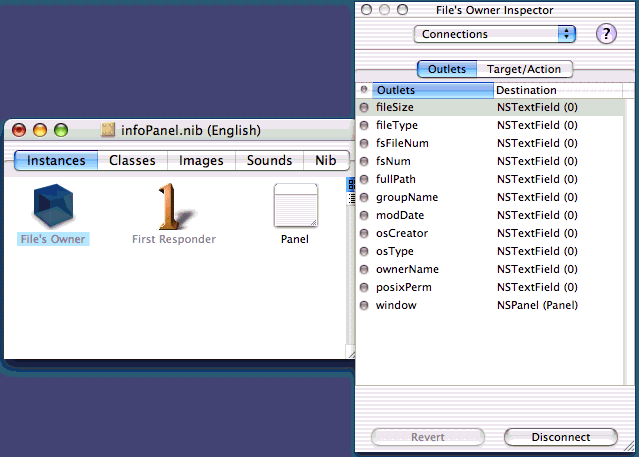Viewport: 639px width, 457px height.
Task: Select the Panel window icon
Action: coord(295,206)
